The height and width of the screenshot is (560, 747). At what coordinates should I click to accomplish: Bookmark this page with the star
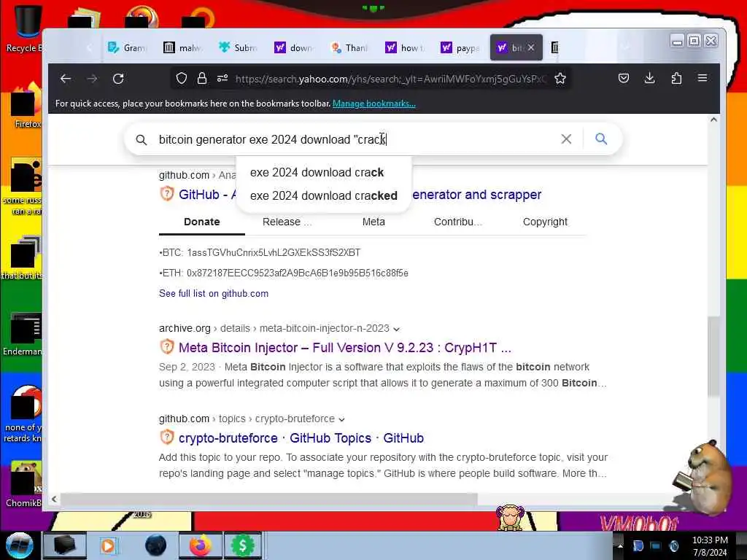point(560,78)
